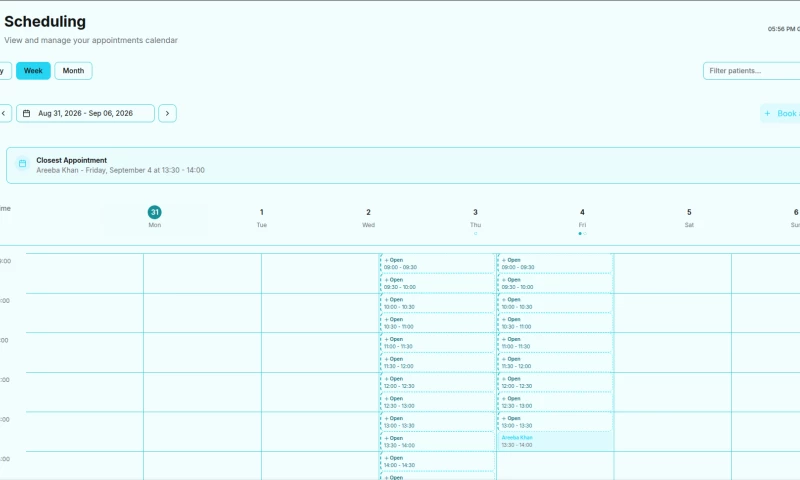Select Wednesday 2 day header

368,217
